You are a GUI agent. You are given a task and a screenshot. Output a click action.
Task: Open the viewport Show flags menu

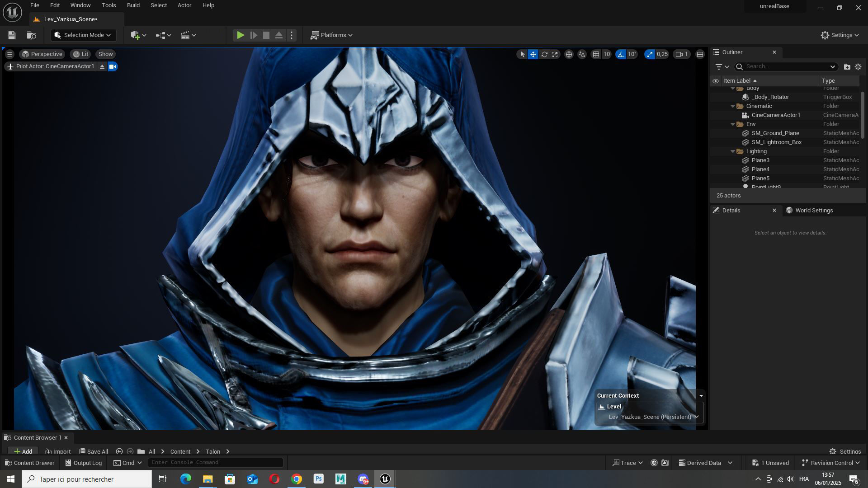pos(105,54)
